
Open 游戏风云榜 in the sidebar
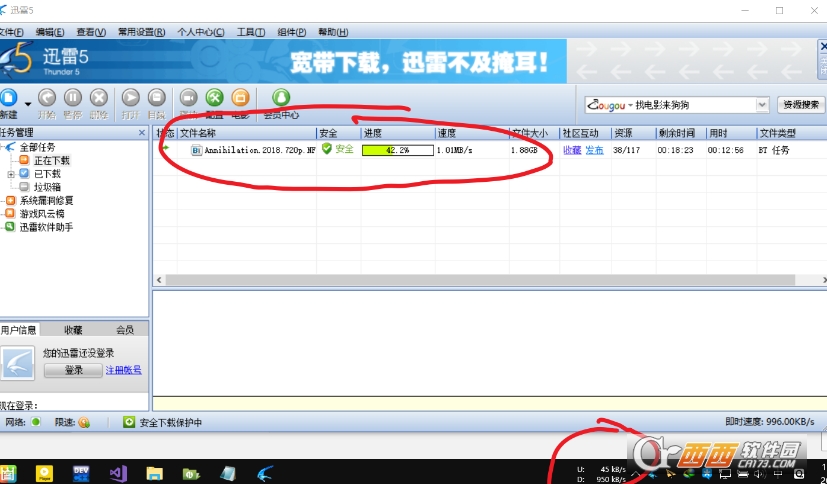tap(42, 214)
